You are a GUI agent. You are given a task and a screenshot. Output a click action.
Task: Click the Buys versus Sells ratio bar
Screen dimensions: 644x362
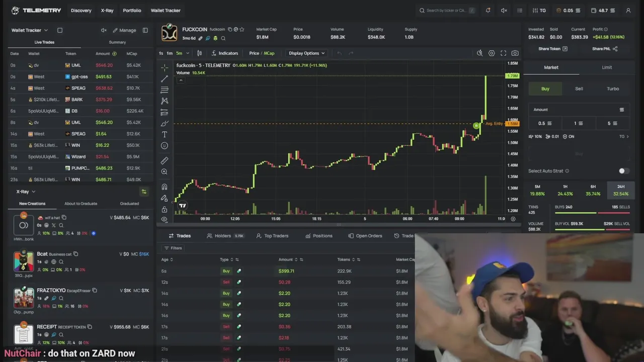[592, 213]
